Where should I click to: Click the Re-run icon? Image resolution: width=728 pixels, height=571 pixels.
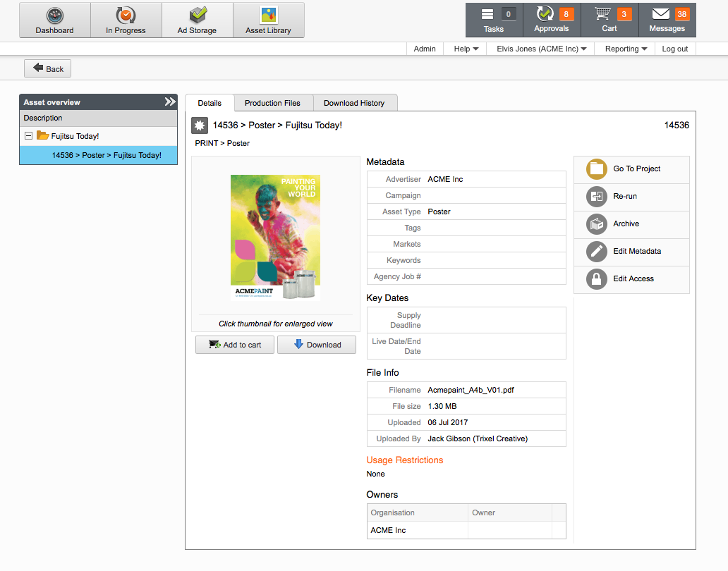(597, 196)
